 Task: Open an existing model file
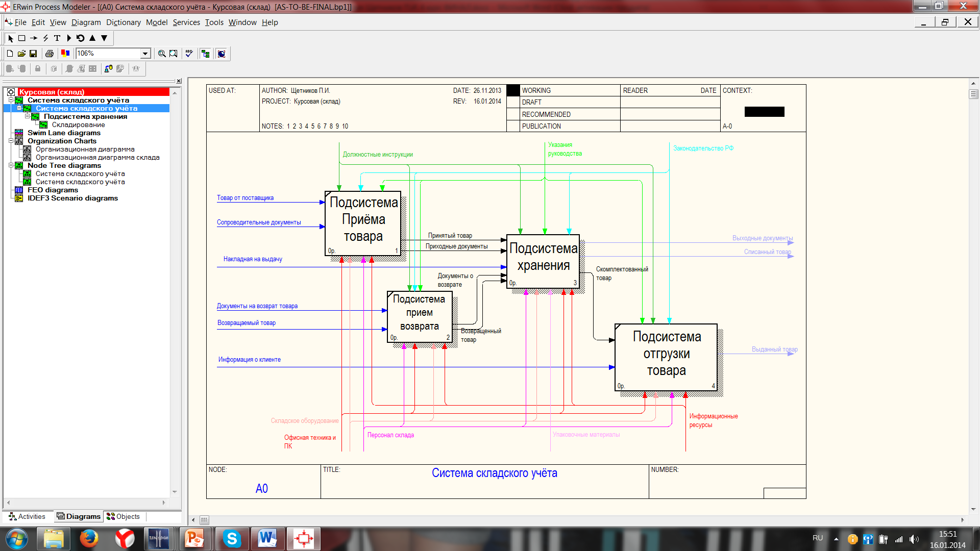(x=21, y=54)
